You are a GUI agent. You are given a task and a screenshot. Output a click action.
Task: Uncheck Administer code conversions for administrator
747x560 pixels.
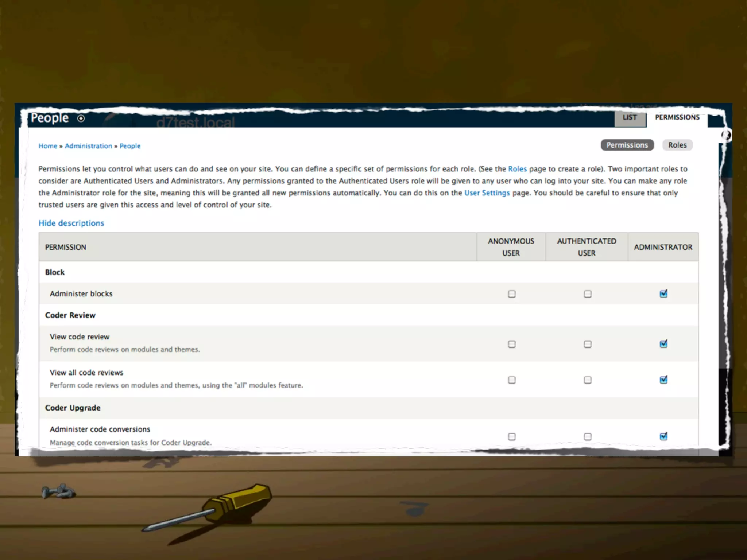(663, 436)
